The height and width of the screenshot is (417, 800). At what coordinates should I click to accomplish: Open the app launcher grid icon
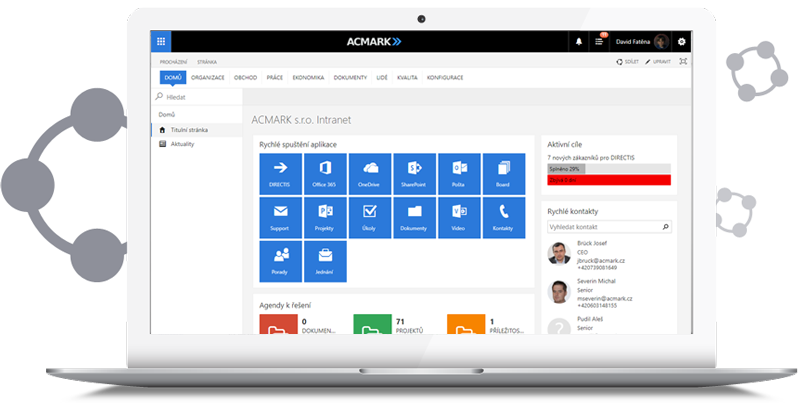(x=161, y=41)
